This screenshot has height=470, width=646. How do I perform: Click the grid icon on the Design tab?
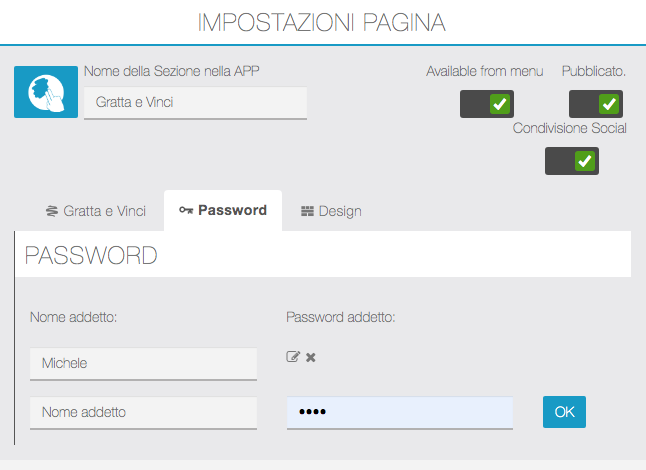pos(307,212)
